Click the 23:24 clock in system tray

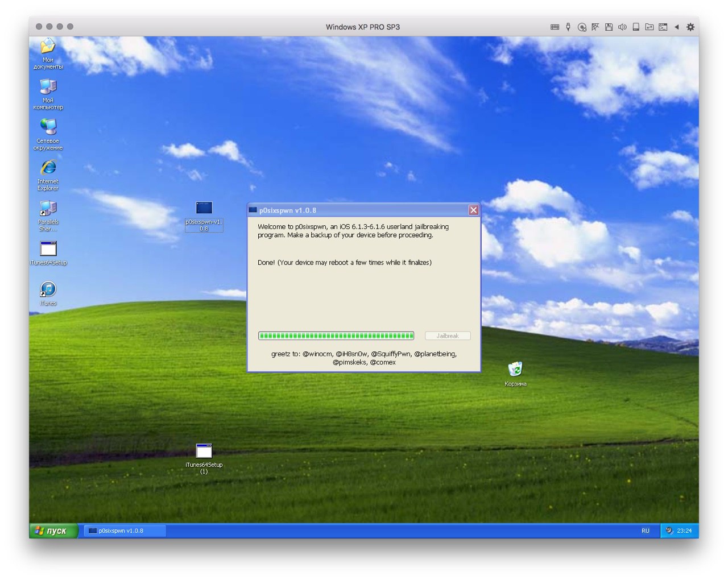684,531
